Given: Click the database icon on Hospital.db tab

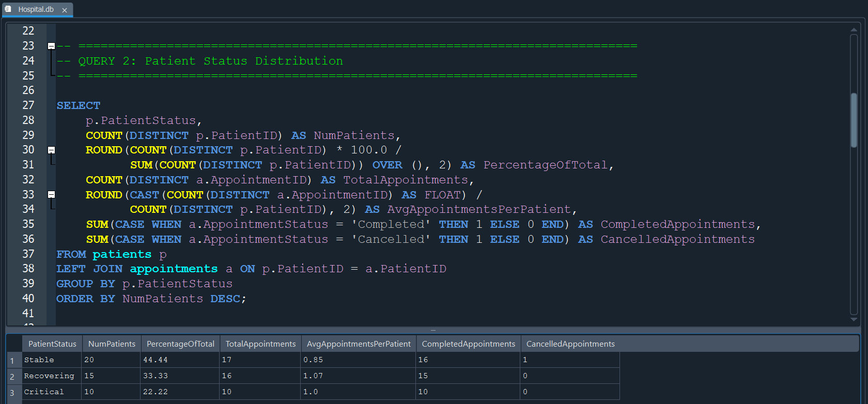Looking at the screenshot, I should point(8,9).
